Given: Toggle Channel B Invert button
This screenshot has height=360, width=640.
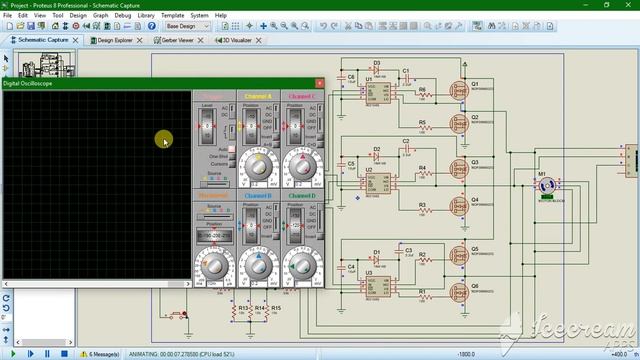Looking at the screenshot, I should (276, 236).
